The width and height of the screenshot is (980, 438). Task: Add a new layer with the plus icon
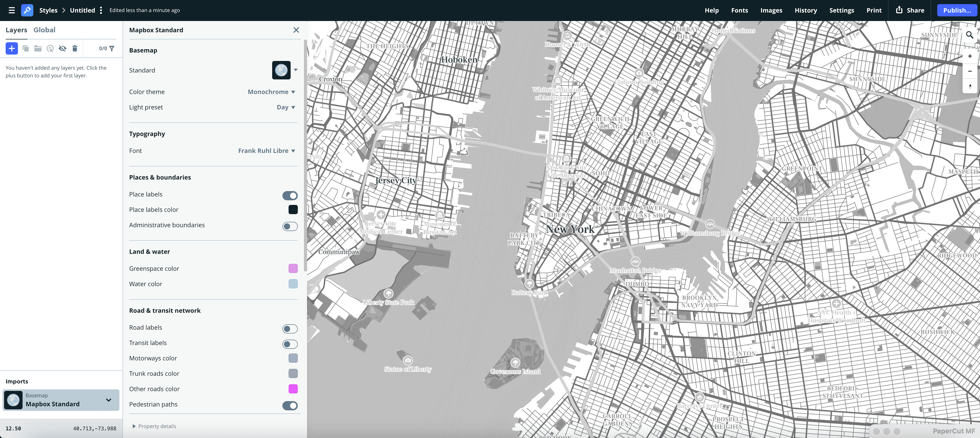pyautogui.click(x=12, y=48)
